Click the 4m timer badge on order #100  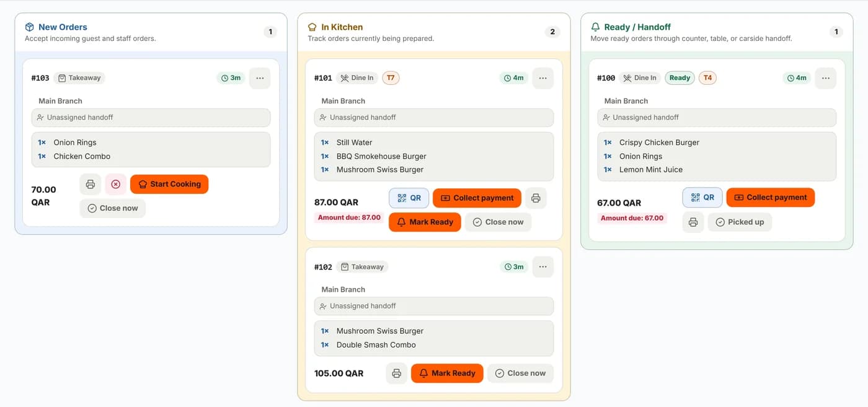point(797,78)
